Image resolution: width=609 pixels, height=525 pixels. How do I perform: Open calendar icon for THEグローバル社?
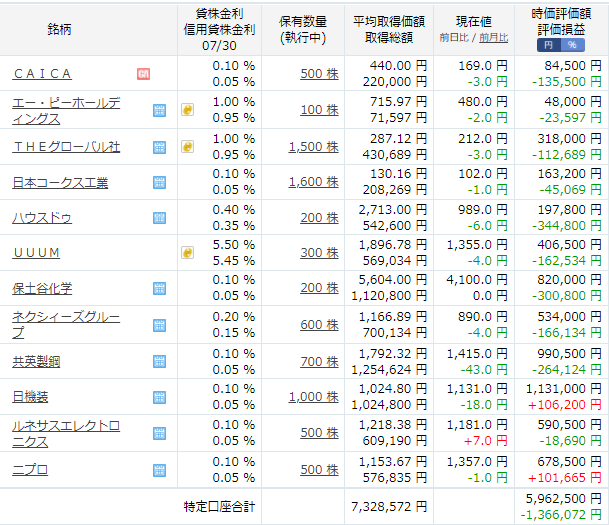click(x=159, y=147)
